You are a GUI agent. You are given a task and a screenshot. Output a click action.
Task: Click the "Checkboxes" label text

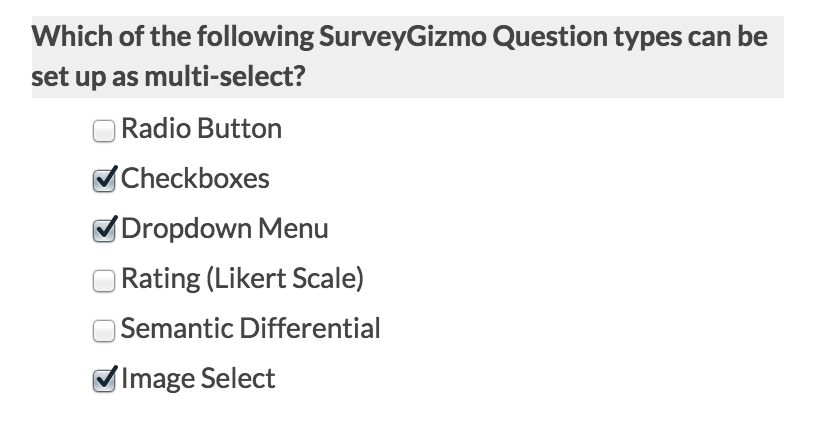(x=195, y=179)
